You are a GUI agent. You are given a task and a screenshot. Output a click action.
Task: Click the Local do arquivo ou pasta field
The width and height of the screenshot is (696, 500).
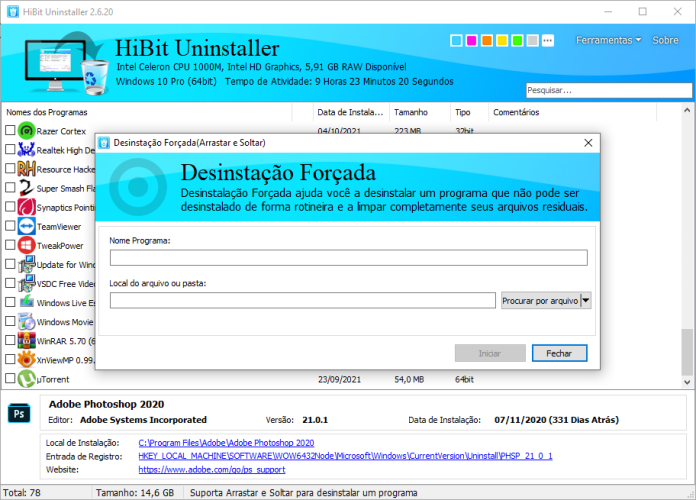coord(303,300)
